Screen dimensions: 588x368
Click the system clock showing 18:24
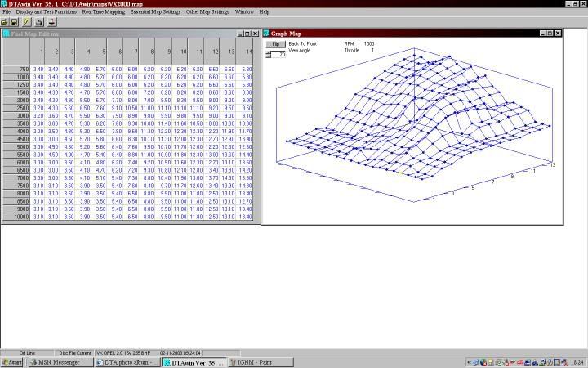click(577, 362)
